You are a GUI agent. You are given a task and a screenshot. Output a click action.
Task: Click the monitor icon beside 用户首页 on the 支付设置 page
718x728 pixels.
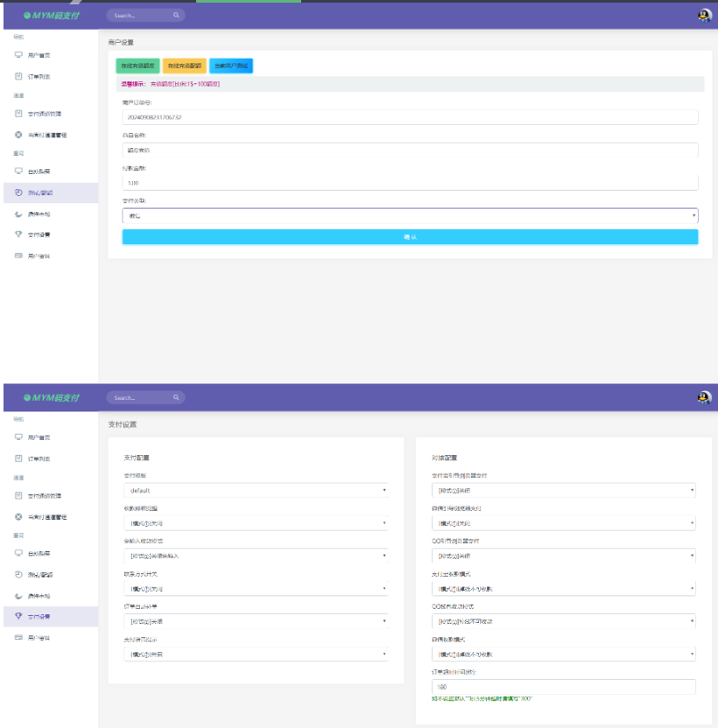(18, 437)
